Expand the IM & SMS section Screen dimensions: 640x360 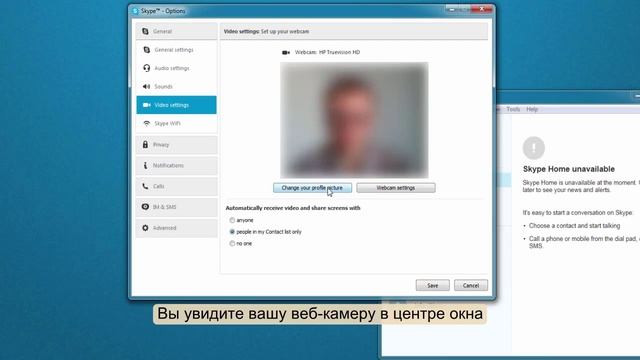point(176,207)
